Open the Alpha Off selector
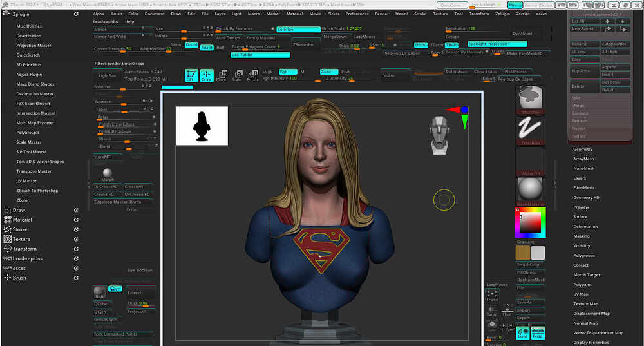Image resolution: width=644 pixels, height=346 pixels. click(530, 162)
